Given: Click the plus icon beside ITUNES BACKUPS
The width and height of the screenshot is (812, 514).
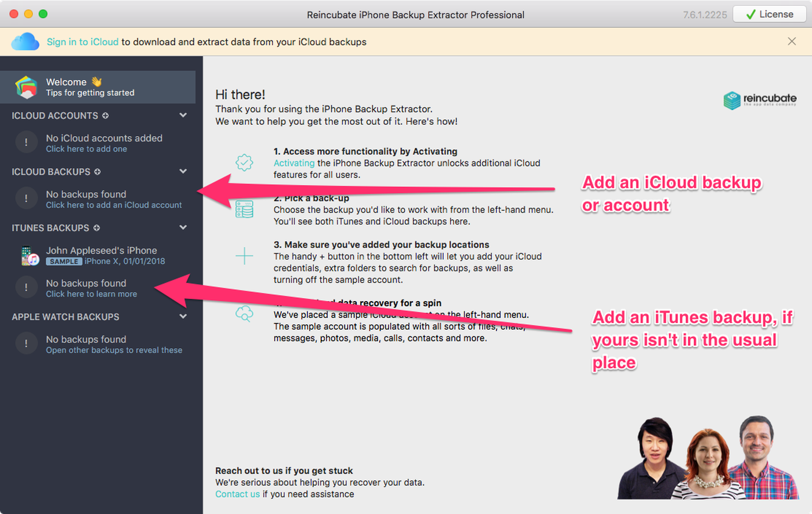Looking at the screenshot, I should click(96, 228).
